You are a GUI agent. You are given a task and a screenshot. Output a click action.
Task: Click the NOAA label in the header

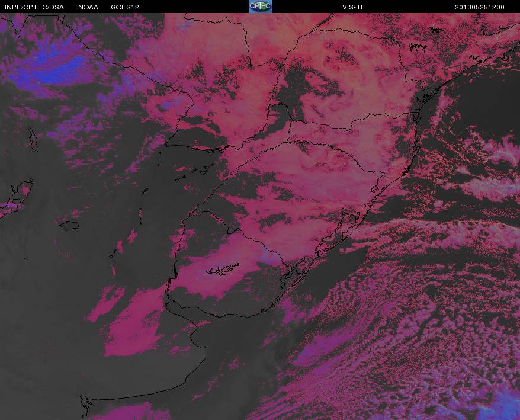click(x=88, y=7)
